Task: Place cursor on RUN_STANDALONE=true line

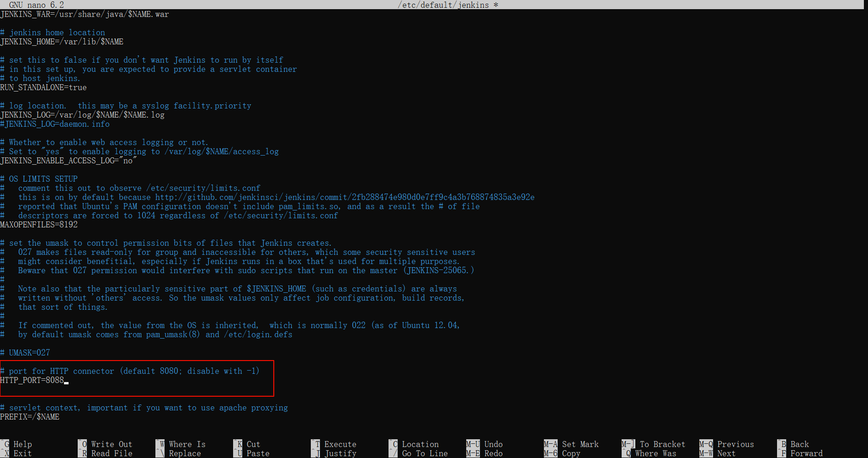Action: coord(43,87)
